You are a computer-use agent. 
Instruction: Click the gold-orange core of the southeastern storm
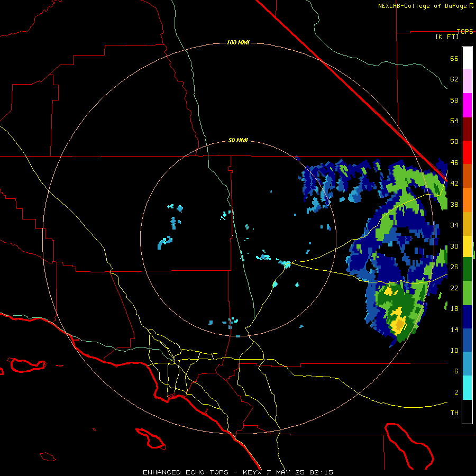tap(399, 325)
